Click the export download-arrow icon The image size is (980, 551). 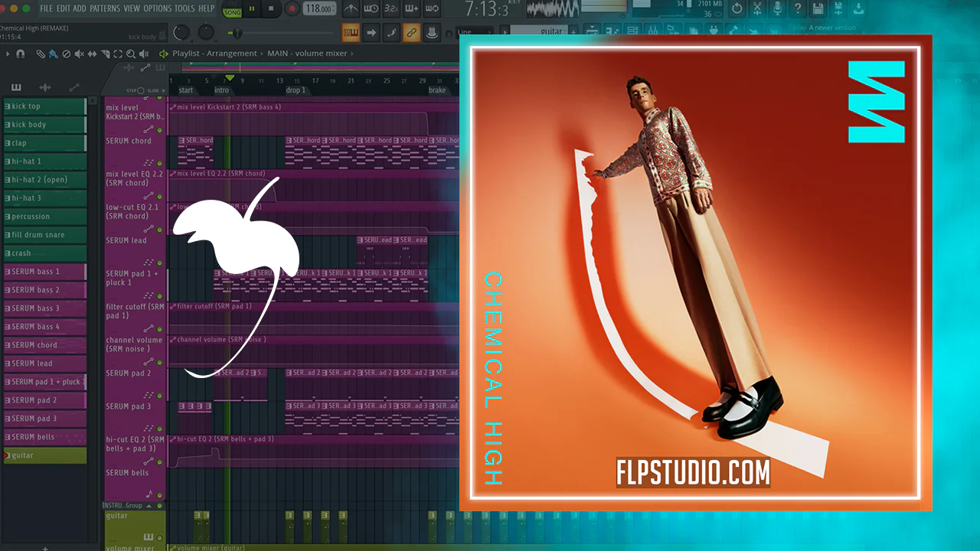tap(859, 8)
